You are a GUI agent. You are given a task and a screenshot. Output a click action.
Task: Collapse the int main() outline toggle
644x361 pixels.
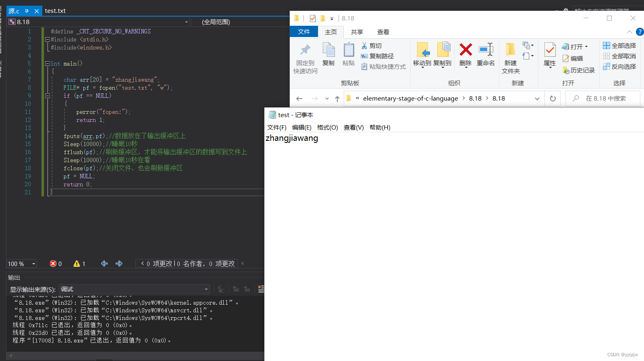[47, 64]
